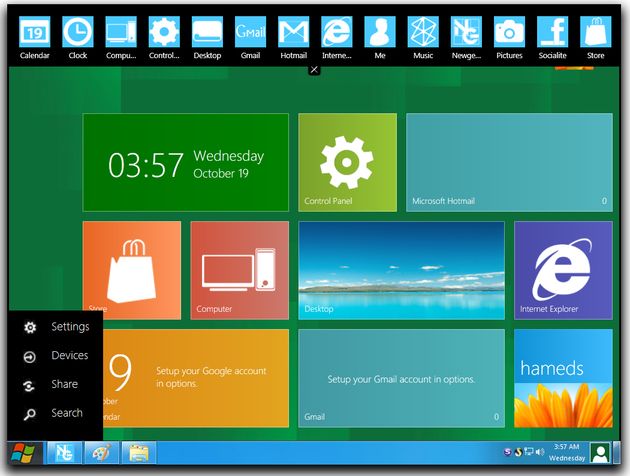This screenshot has height=476, width=630.
Task: Open Newgen app in the taskbar
Action: (x=64, y=453)
